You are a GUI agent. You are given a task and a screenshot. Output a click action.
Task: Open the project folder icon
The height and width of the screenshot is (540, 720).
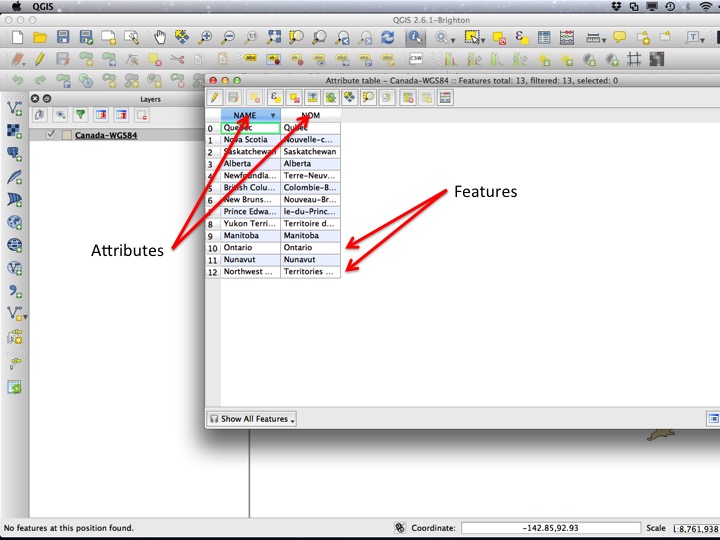tap(40, 37)
